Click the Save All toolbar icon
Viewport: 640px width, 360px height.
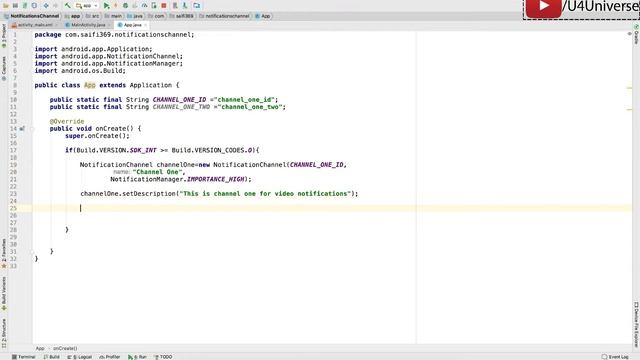pyautogui.click(x=15, y=6)
